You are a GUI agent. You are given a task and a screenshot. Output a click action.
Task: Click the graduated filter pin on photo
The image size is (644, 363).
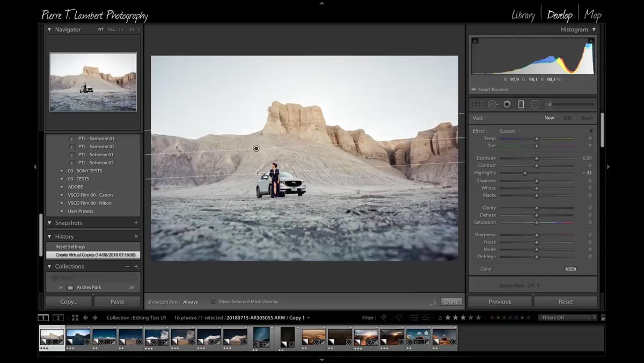click(256, 149)
